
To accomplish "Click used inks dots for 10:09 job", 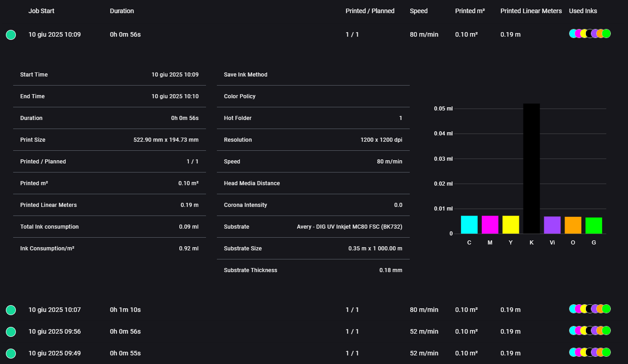I will 590,34.
